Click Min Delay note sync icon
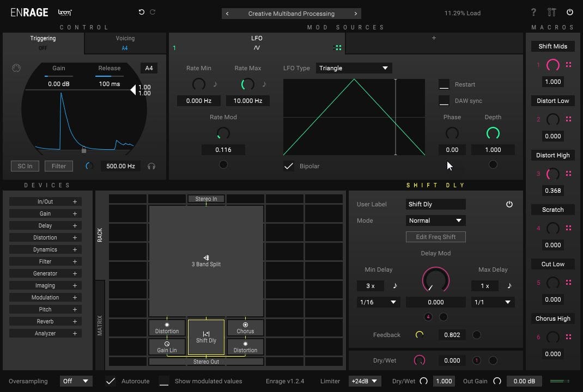Image resolution: width=583 pixels, height=392 pixels. [395, 285]
